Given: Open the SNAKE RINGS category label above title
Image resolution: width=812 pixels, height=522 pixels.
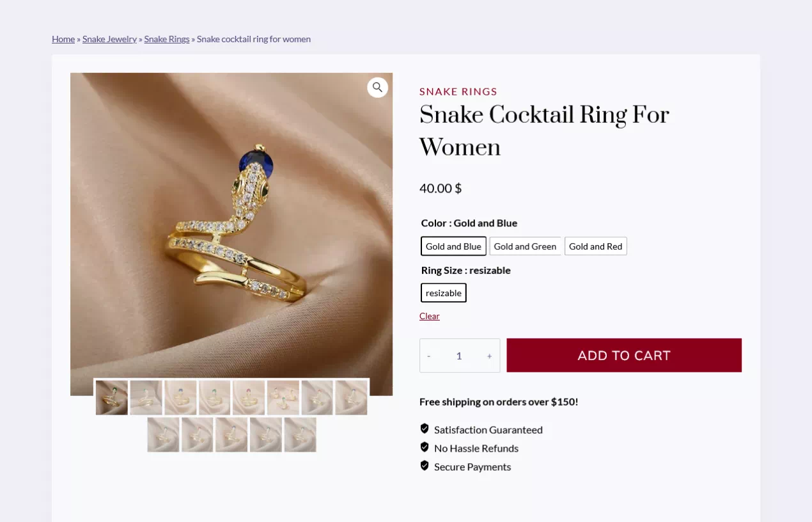Looking at the screenshot, I should 458,91.
